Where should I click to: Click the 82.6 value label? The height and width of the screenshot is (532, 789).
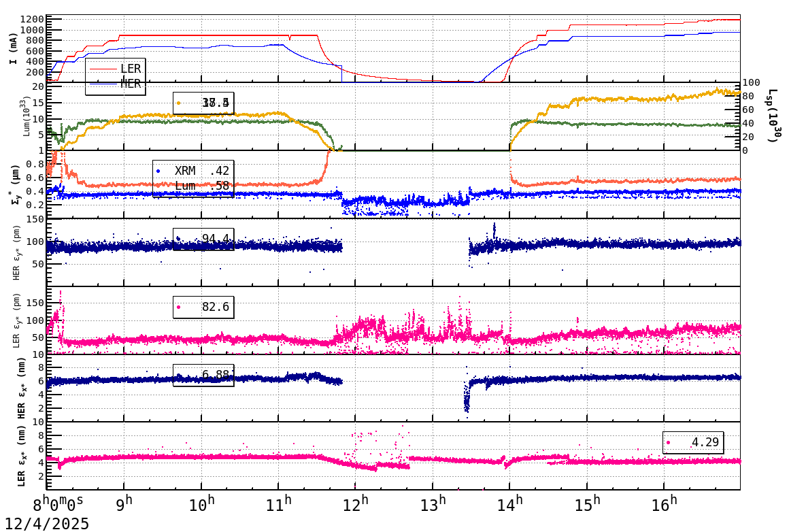click(216, 307)
